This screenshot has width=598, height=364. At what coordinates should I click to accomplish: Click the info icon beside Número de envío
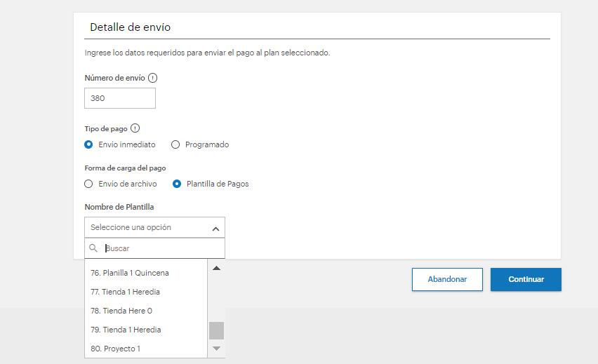point(152,78)
